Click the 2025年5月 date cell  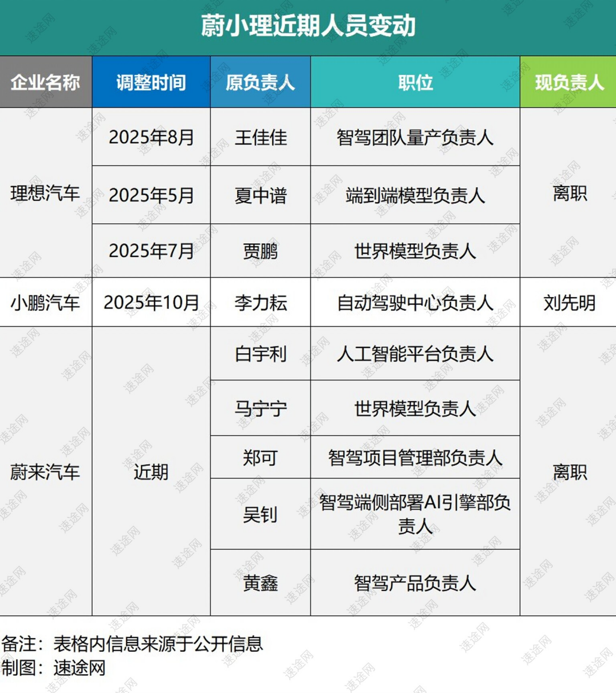(151, 195)
